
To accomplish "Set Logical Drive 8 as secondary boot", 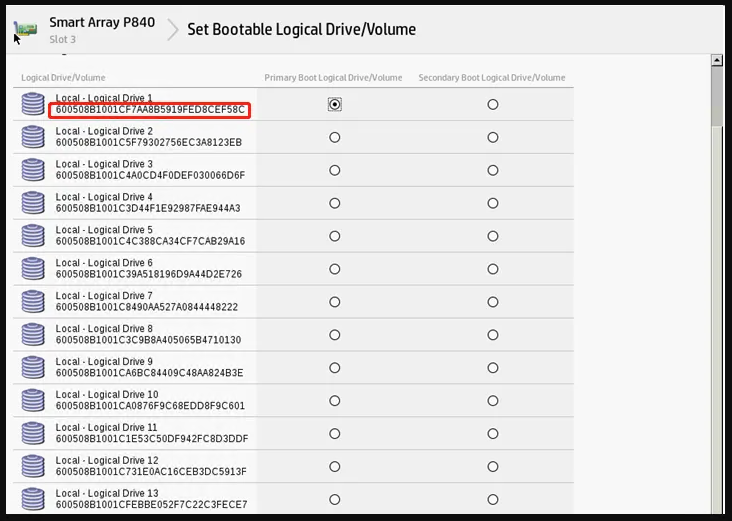I will pyautogui.click(x=493, y=335).
